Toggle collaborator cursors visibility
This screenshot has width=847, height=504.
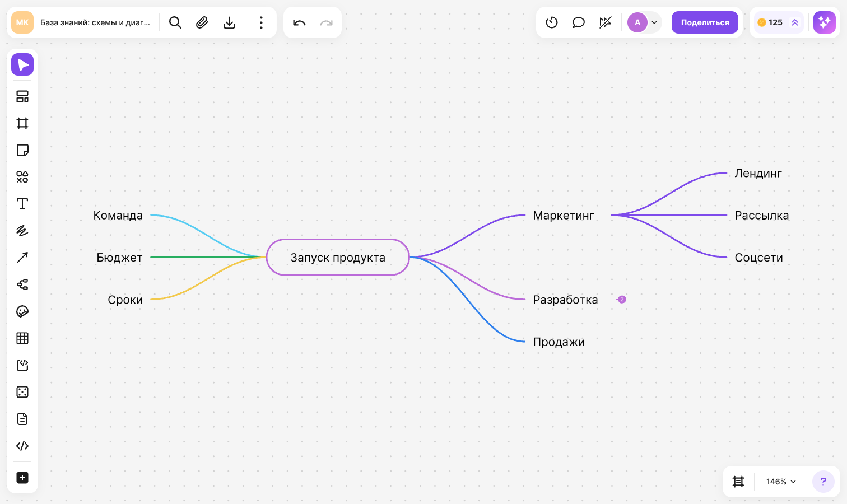click(x=606, y=22)
